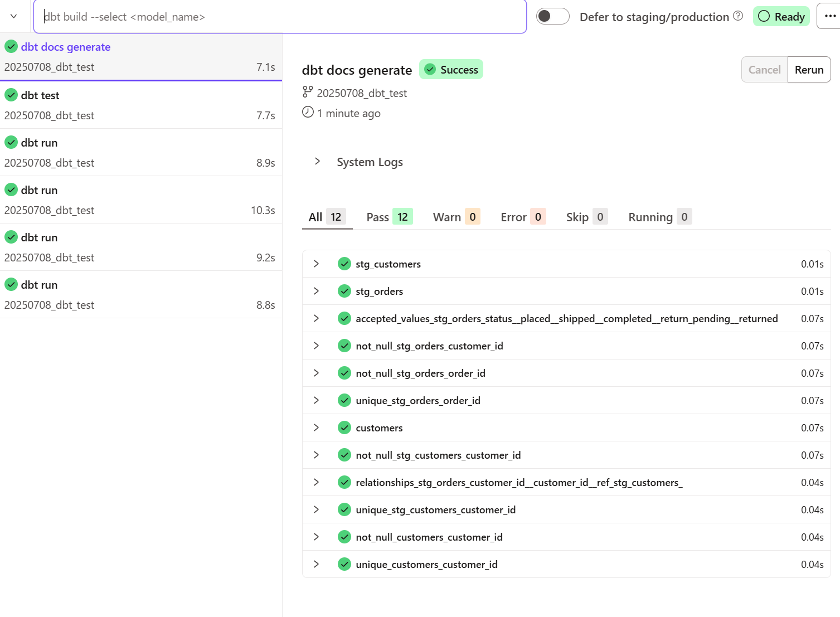Click success icon for not_null_stg_orders_customer_id
Viewport: 840px width, 617px height.
(344, 346)
